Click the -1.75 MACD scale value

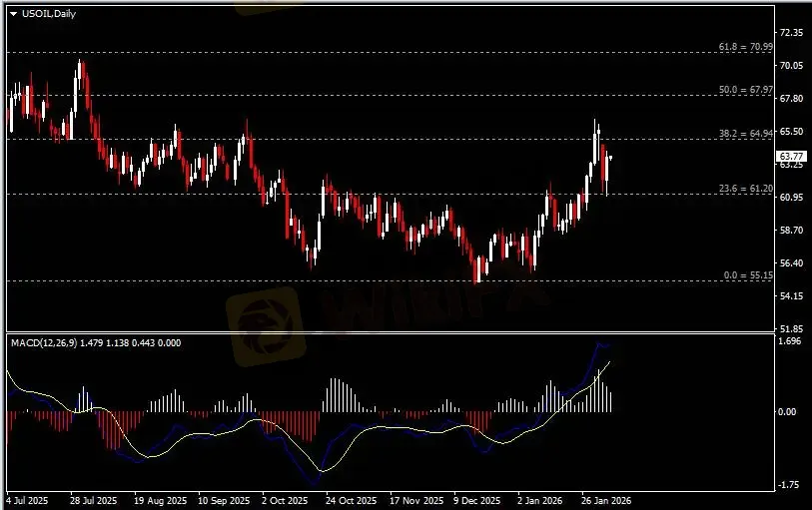point(789,485)
